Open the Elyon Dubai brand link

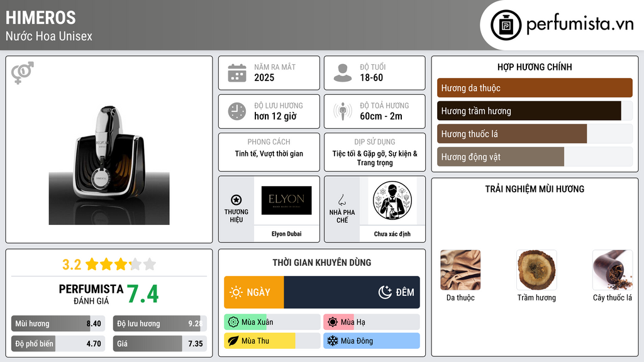pos(286,234)
